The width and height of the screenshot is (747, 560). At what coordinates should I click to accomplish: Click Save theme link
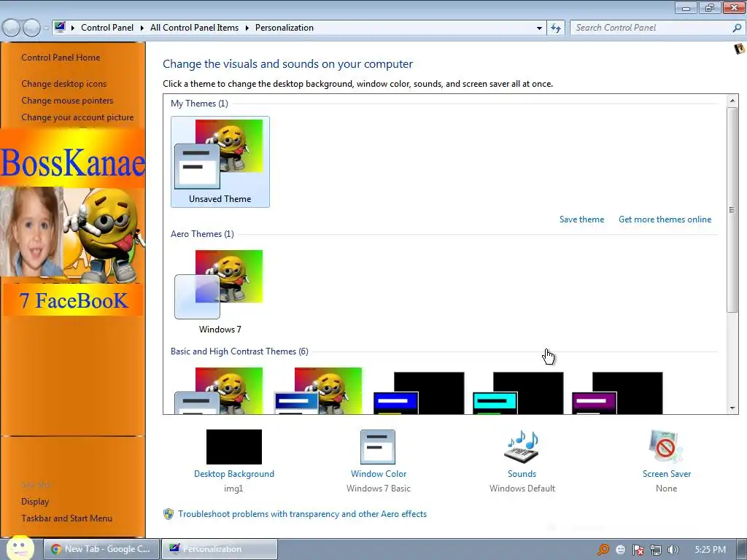[x=581, y=219]
